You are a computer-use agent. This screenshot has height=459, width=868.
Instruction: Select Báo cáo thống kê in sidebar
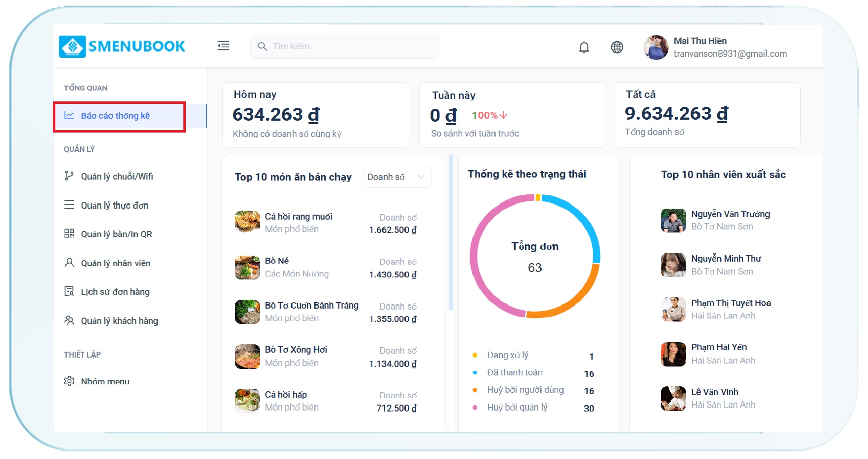115,116
